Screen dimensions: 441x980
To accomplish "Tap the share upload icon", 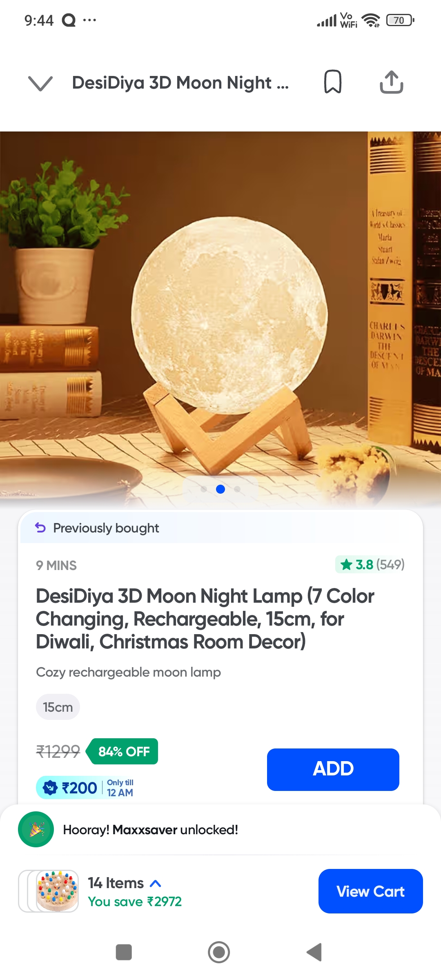I will pos(392,82).
